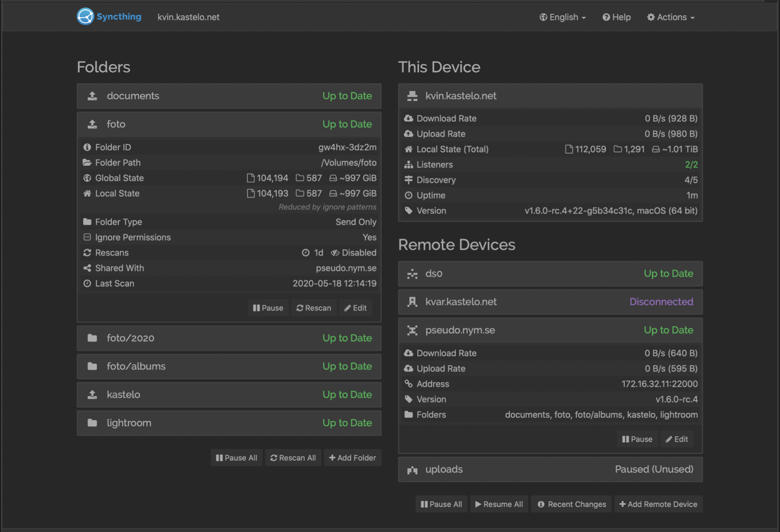Click the watcher Disabled eye-slash icon
The image size is (780, 532).
coord(335,253)
